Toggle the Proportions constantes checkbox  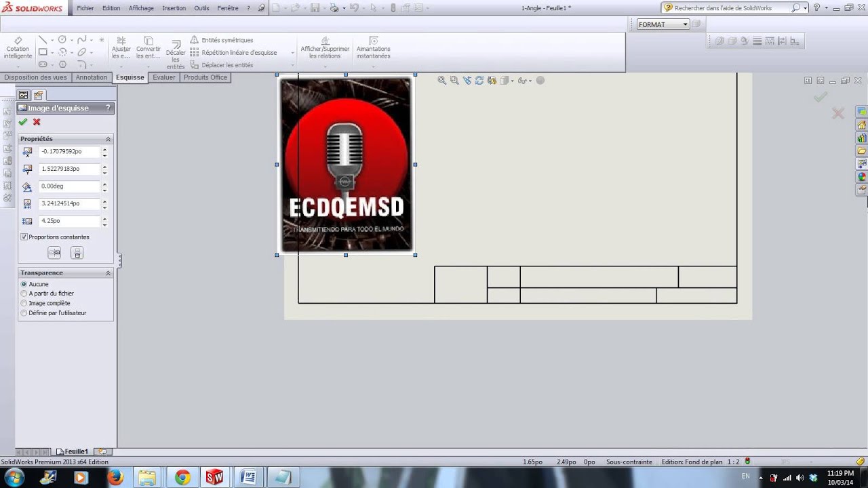(24, 237)
